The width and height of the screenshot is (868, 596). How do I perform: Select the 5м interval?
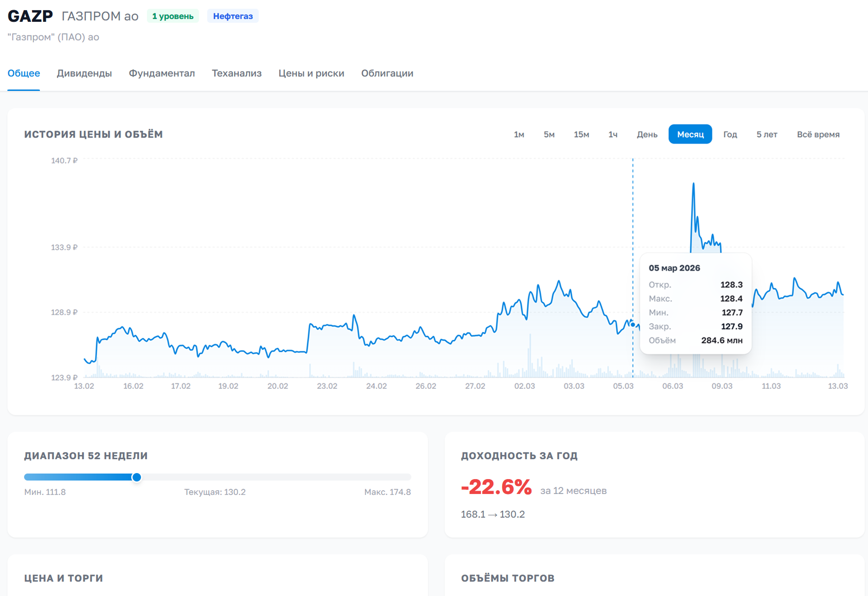point(549,135)
